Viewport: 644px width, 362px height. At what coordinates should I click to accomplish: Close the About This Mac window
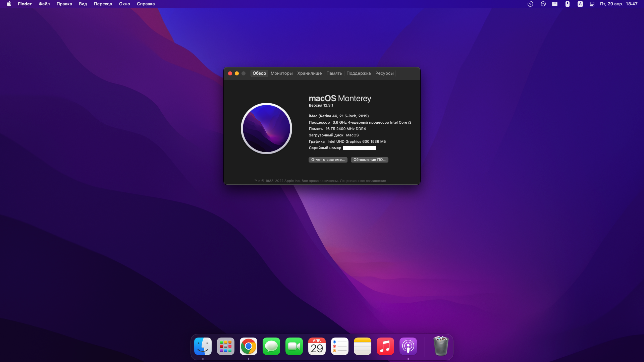[x=230, y=73]
